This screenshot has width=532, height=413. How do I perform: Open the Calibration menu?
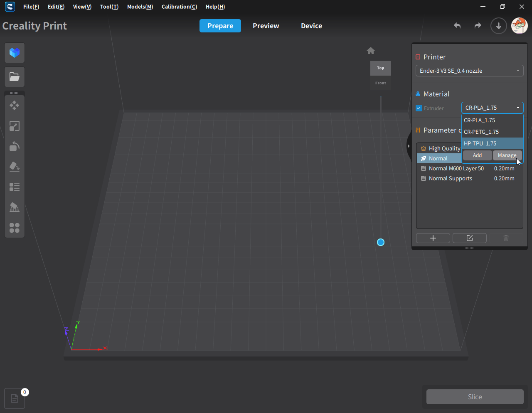179,7
